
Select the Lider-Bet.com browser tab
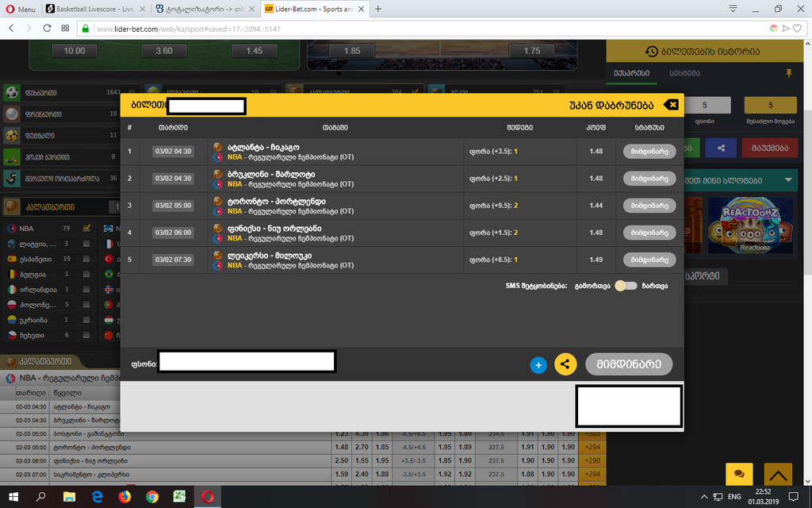(x=316, y=9)
